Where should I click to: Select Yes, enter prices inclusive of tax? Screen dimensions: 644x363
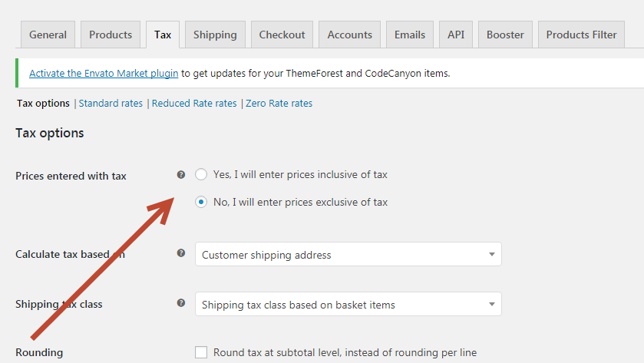(x=201, y=174)
